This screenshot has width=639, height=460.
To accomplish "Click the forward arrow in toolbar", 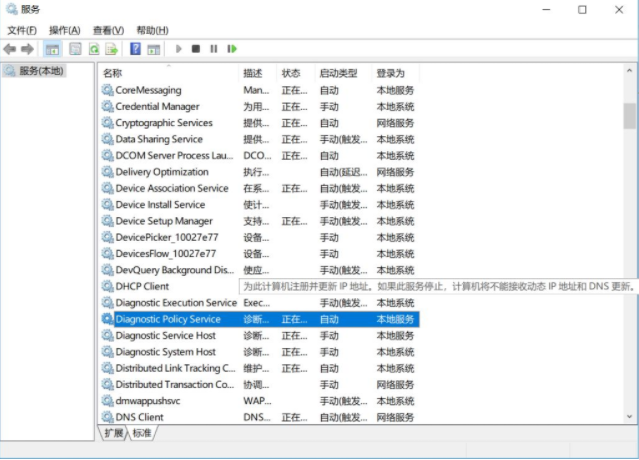I will (x=27, y=49).
